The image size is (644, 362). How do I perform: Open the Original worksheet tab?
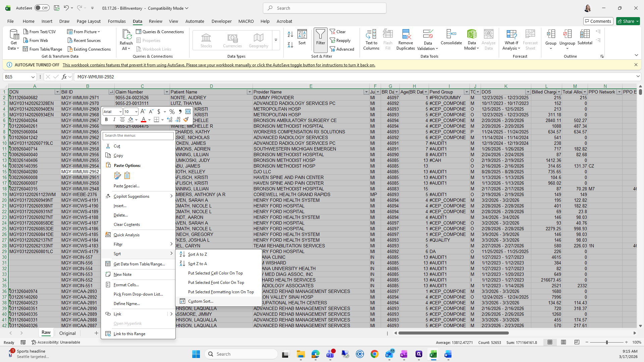[x=67, y=333]
